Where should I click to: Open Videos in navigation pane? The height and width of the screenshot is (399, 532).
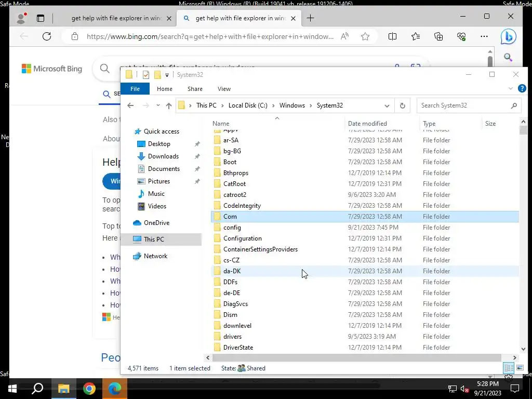click(157, 206)
